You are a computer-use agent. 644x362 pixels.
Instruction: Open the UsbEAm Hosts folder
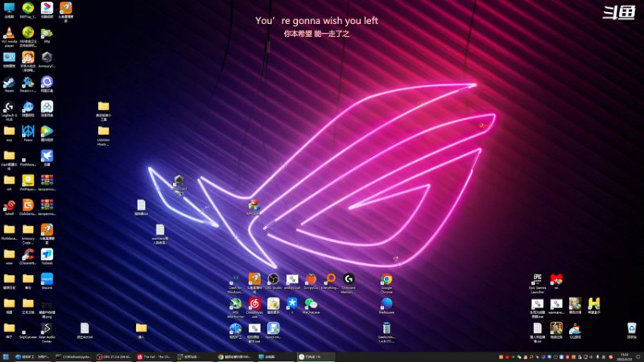104,136
